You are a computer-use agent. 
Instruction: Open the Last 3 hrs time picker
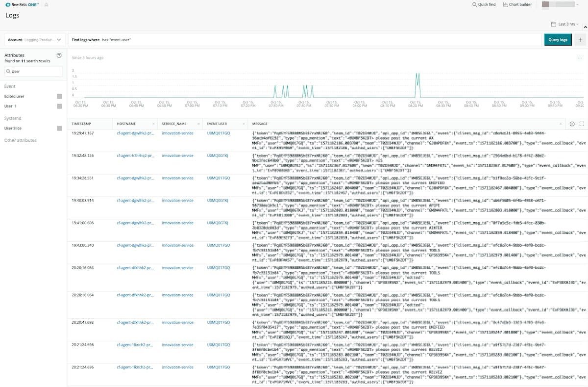coord(565,24)
